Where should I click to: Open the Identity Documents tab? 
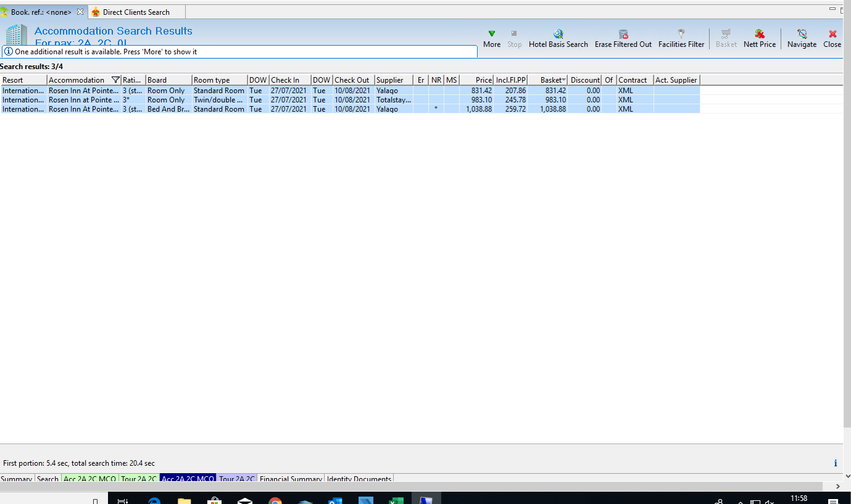click(359, 479)
